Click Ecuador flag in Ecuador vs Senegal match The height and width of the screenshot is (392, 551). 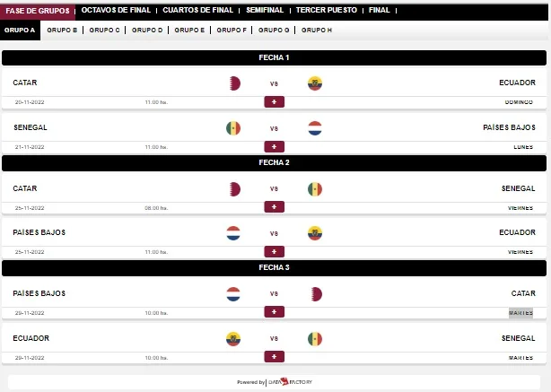[233, 339]
